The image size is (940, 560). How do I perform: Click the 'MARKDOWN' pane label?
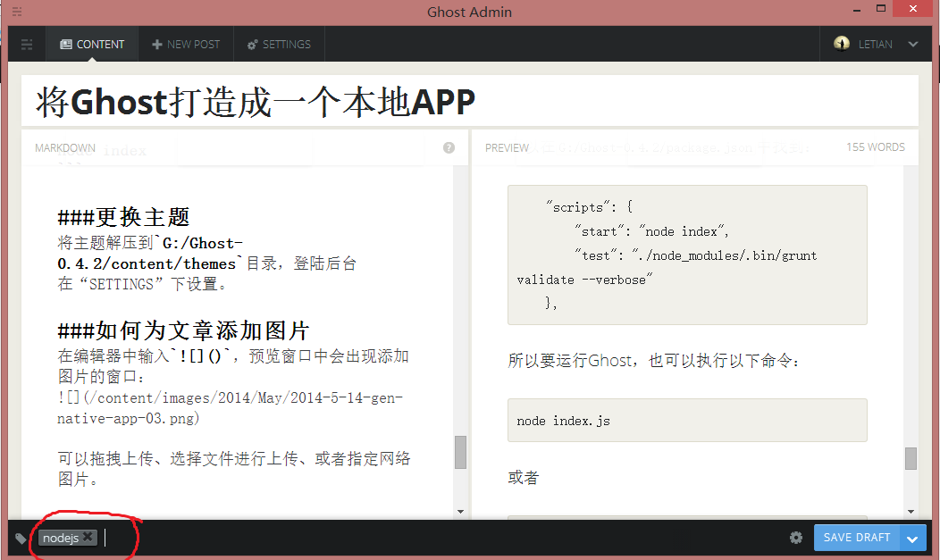[x=64, y=148]
